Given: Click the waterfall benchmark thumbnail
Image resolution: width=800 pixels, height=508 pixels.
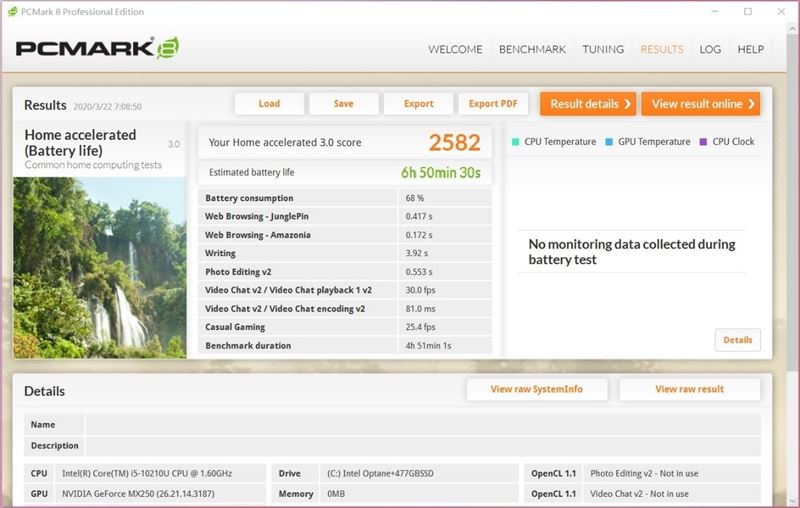Looking at the screenshot, I should (x=100, y=268).
